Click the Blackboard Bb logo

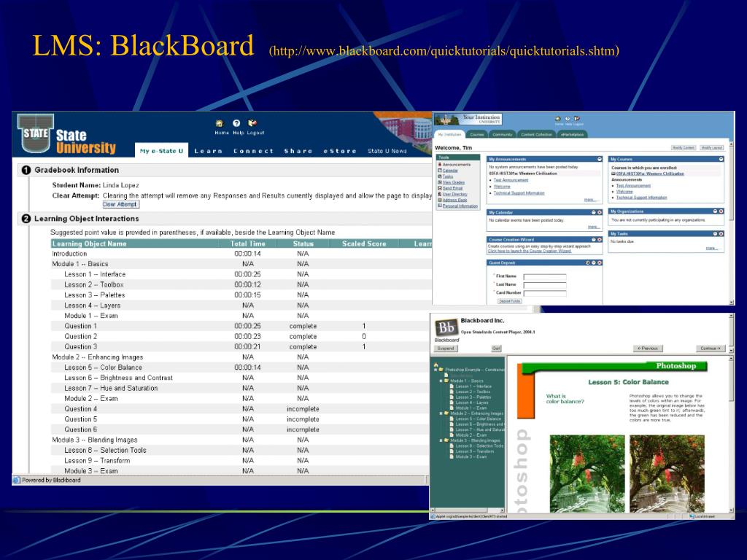pyautogui.click(x=446, y=327)
